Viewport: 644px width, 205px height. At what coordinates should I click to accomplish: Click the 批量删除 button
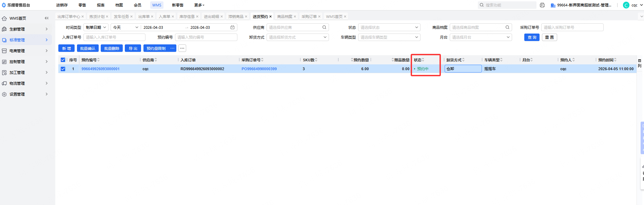(112, 48)
